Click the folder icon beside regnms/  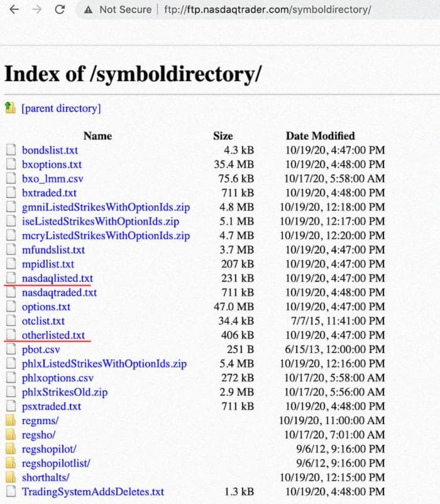coord(11,420)
